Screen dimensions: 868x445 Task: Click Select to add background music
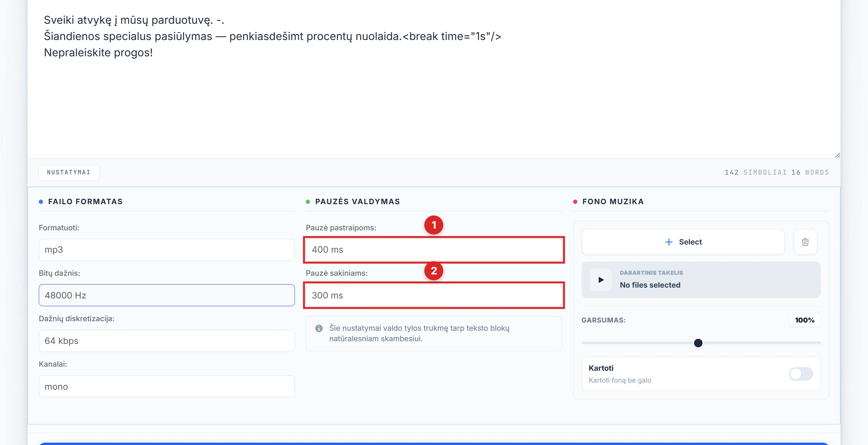click(683, 242)
